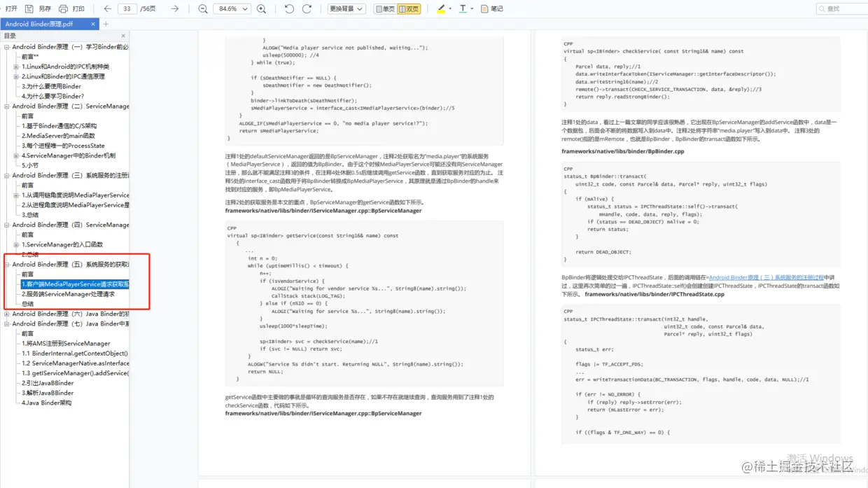Open outline entry 2.引出JavaBBinder
Screen dimensions: 868x488
coord(48,383)
